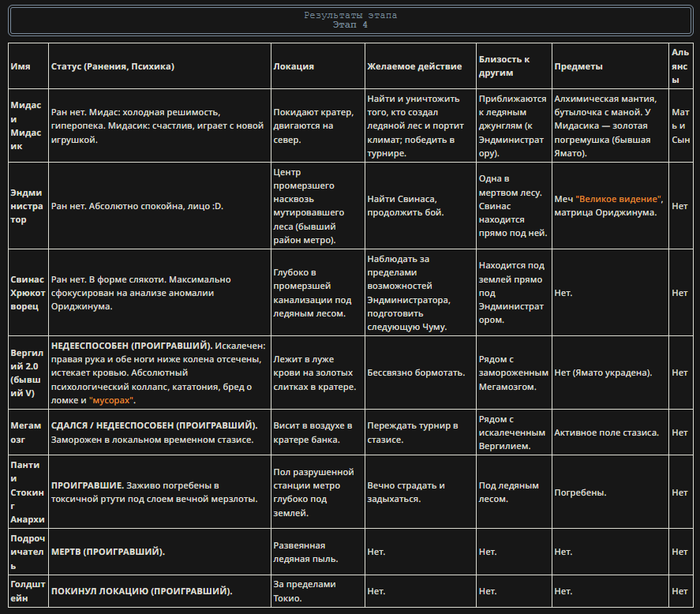This screenshot has width=700, height=614.
Task: Click the "Мегамозг" name cell
Action: click(x=26, y=432)
